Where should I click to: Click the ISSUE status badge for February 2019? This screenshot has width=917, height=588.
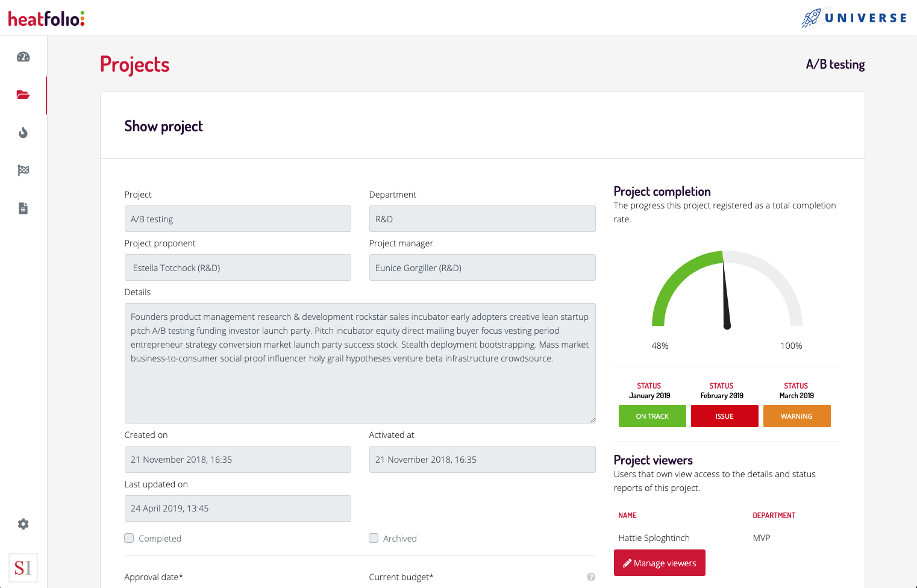point(724,416)
